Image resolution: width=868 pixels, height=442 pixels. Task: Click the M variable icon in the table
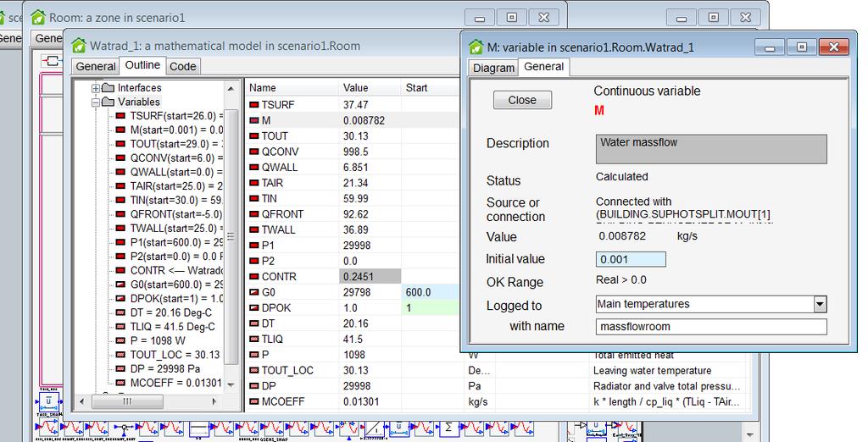click(x=254, y=120)
